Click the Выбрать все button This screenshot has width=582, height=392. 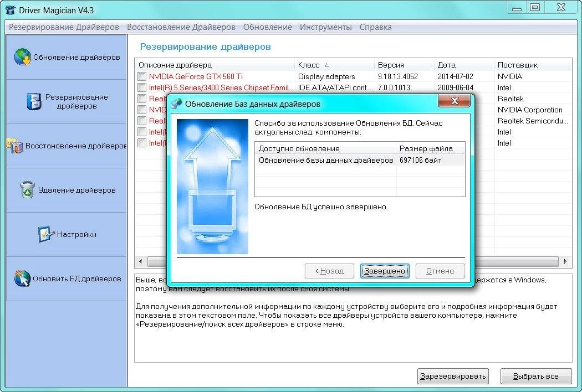click(x=535, y=376)
